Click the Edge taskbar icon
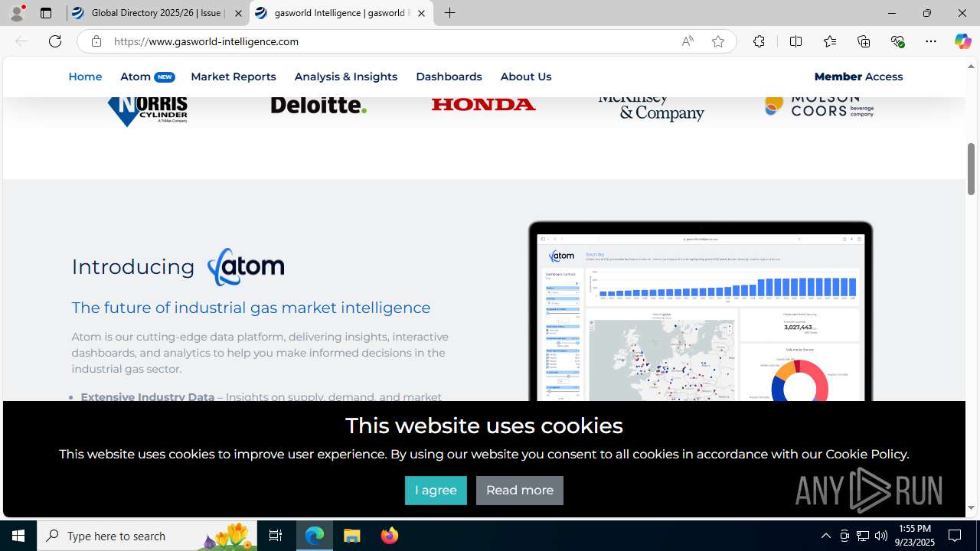 [x=315, y=536]
